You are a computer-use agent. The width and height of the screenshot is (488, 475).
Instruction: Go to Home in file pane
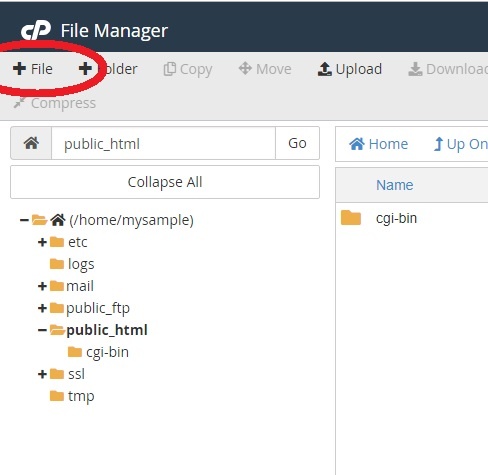[378, 144]
